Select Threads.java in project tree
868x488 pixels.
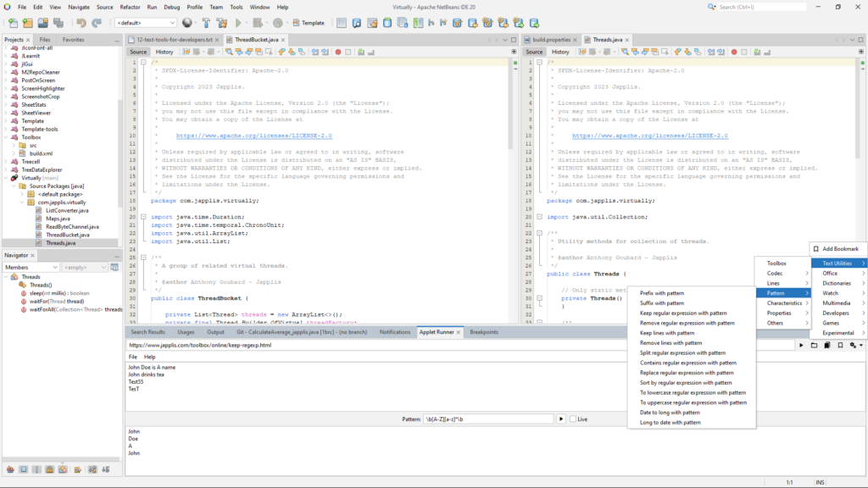coord(60,243)
